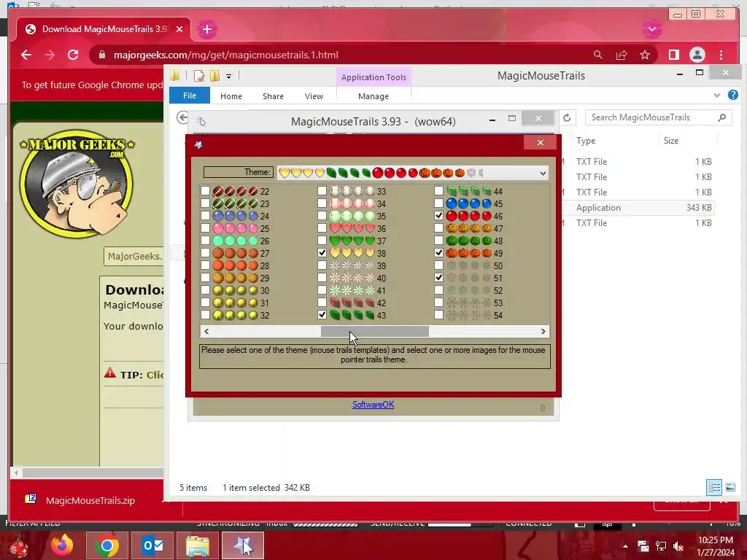
Task: Open Outlook from the taskbar
Action: pos(152,545)
